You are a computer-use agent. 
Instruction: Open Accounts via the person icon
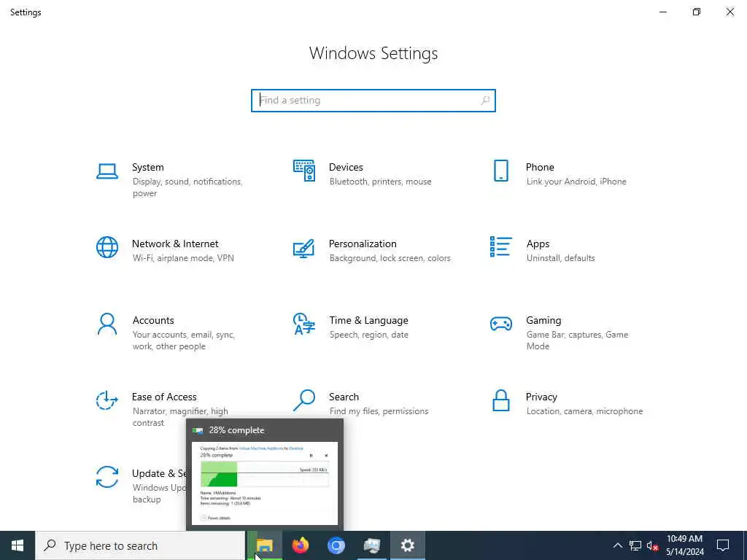tap(107, 324)
